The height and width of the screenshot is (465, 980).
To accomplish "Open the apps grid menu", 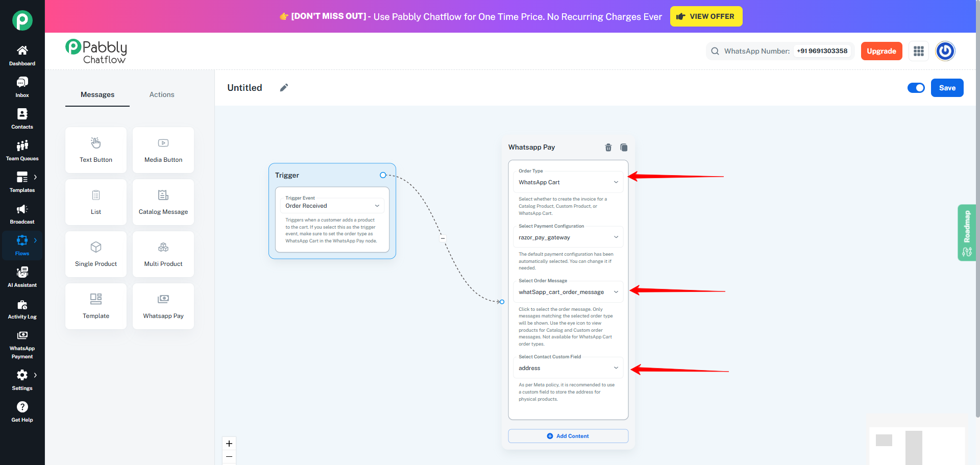I will 919,51.
